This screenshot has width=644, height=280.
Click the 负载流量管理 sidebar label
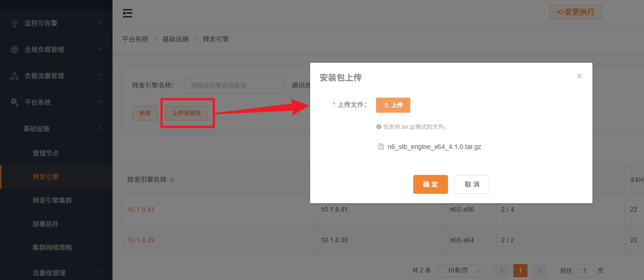[44, 76]
